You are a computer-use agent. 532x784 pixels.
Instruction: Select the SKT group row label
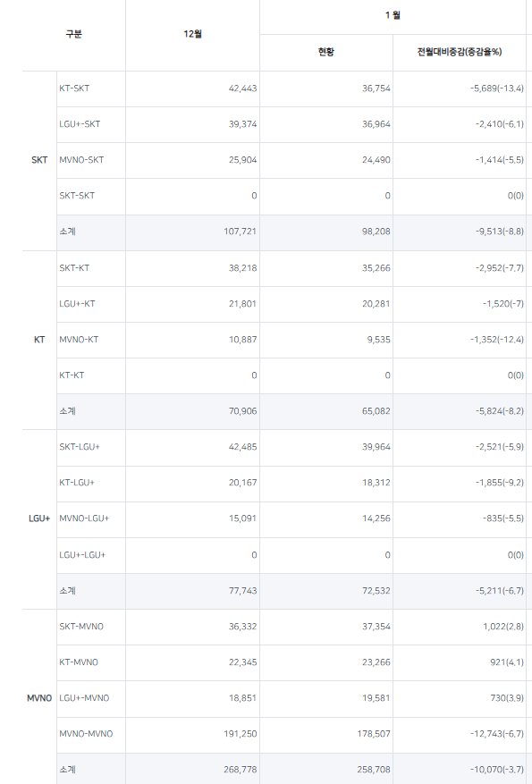coord(39,160)
